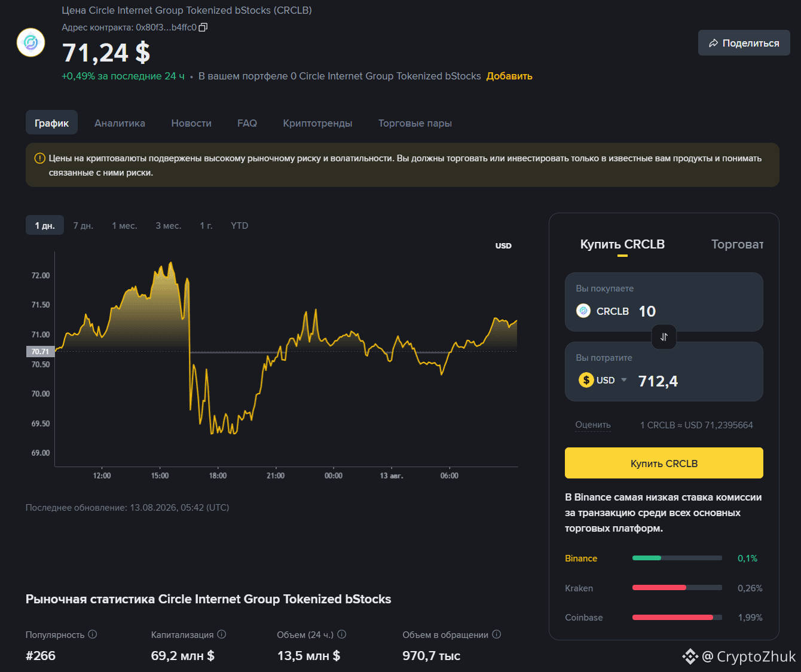801x672 pixels.
Task: Open info icon next to Популярность
Action: click(93, 634)
